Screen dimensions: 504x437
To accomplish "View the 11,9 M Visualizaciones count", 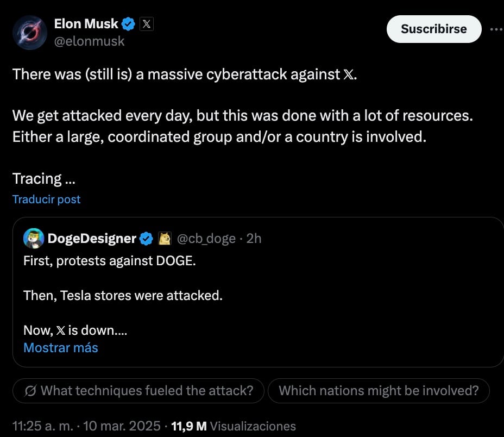I will 234,426.
